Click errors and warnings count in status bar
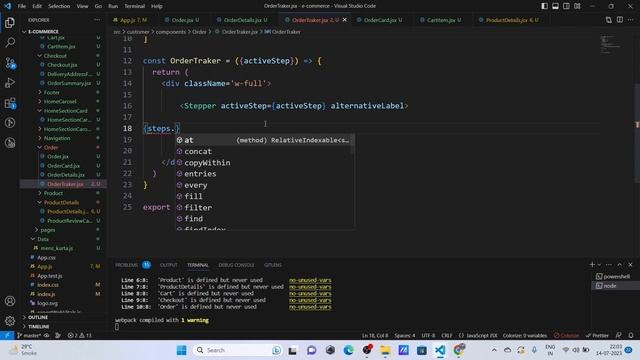 coord(80,336)
